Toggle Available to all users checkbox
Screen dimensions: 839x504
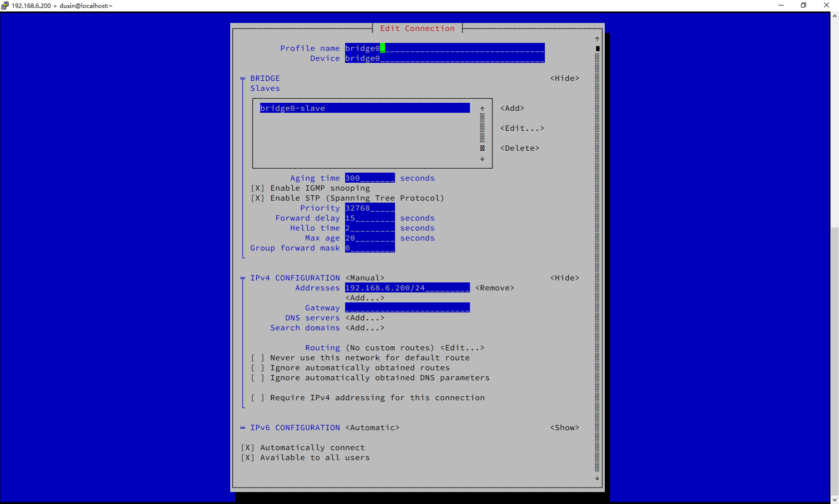pos(248,458)
